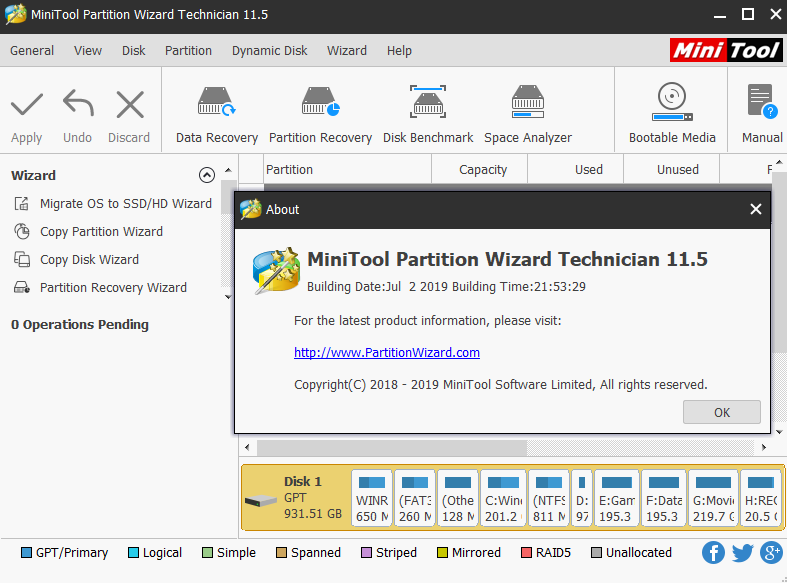This screenshot has width=787, height=583.
Task: Select the C:Win 201.2 partition block
Action: (503, 498)
